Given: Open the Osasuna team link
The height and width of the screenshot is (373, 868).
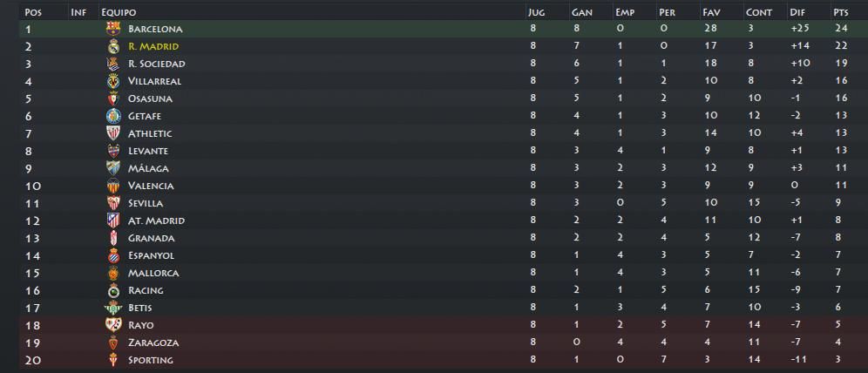Looking at the screenshot, I should (150, 98).
